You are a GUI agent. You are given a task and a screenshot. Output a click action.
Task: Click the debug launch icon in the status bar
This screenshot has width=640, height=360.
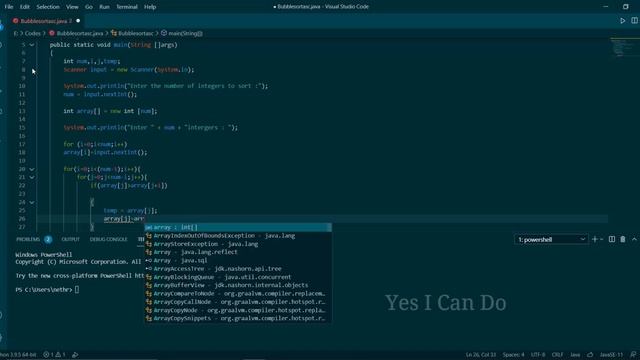click(75, 355)
